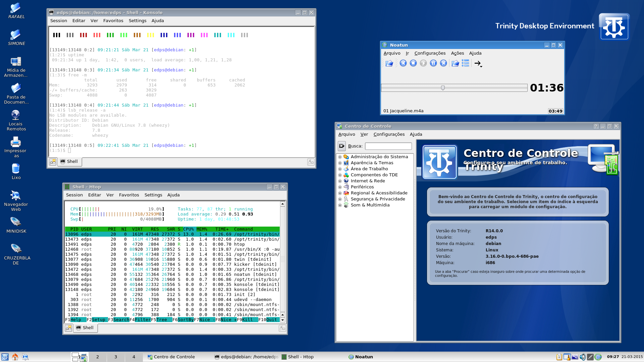Click F10 Quit in htop

[269, 320]
